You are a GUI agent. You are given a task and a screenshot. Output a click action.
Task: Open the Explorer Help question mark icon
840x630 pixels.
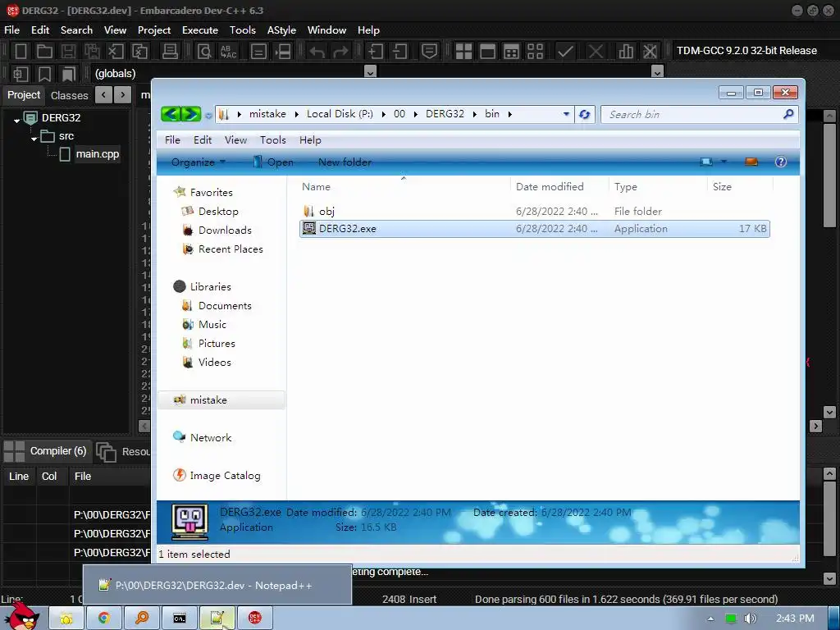[x=781, y=162]
